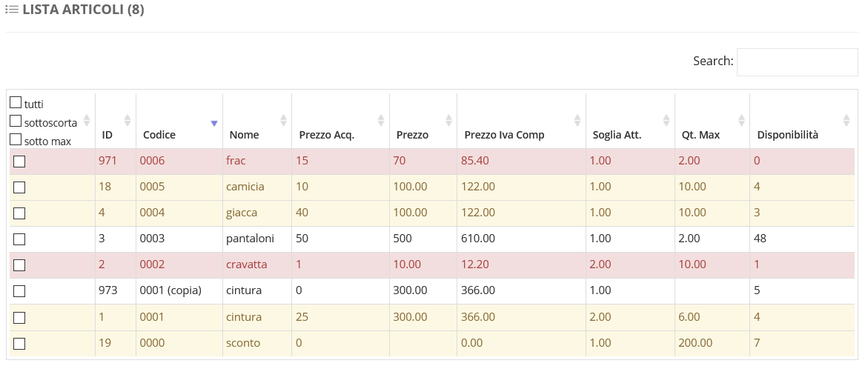Image resolution: width=868 pixels, height=366 pixels.
Task: Focus the Search input field
Action: pyautogui.click(x=797, y=62)
